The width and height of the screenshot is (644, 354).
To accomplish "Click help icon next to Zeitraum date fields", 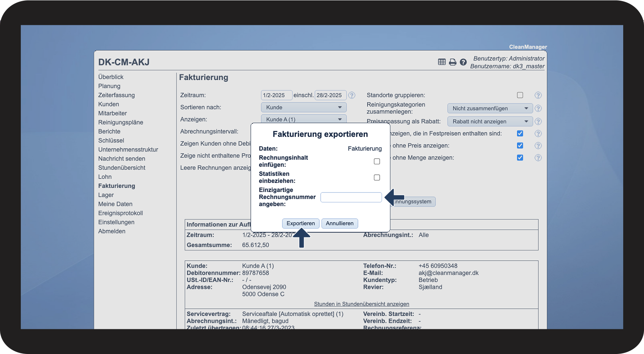I will (352, 95).
